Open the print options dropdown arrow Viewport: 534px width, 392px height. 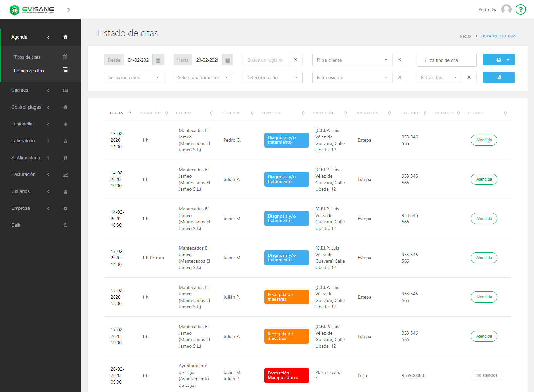click(x=508, y=60)
